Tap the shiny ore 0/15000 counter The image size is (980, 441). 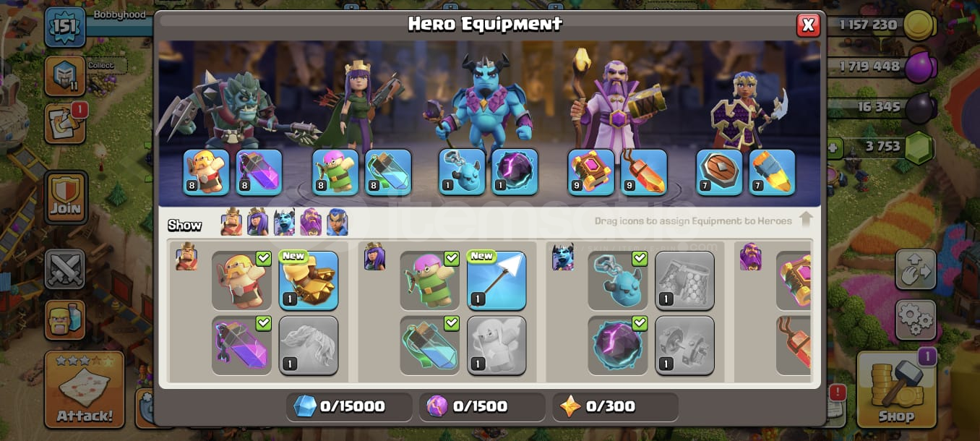coord(349,407)
